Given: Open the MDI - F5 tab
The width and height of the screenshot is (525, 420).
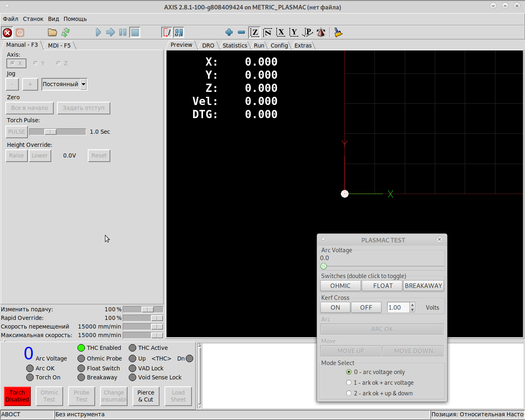Looking at the screenshot, I should (59, 46).
